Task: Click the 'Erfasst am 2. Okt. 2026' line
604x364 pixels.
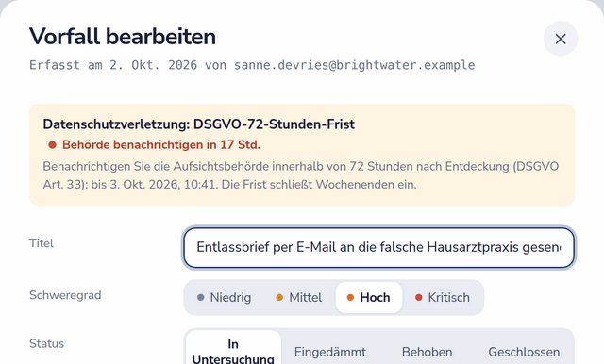Action: (x=252, y=65)
